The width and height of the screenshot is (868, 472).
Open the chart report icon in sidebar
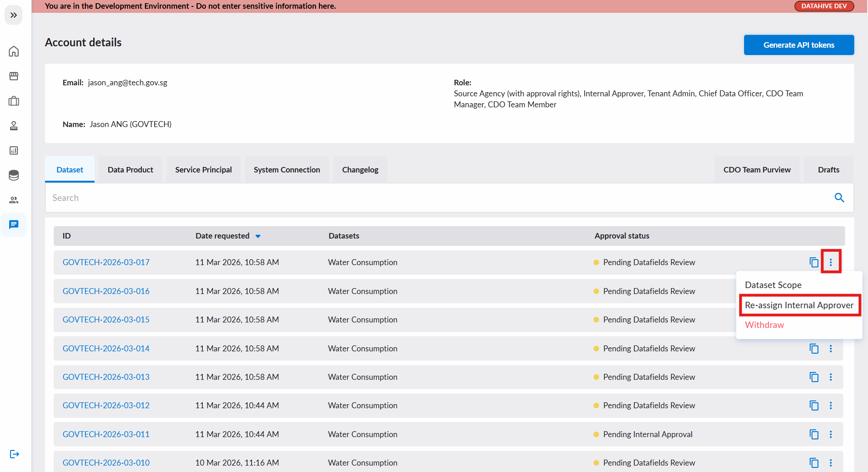(14, 150)
